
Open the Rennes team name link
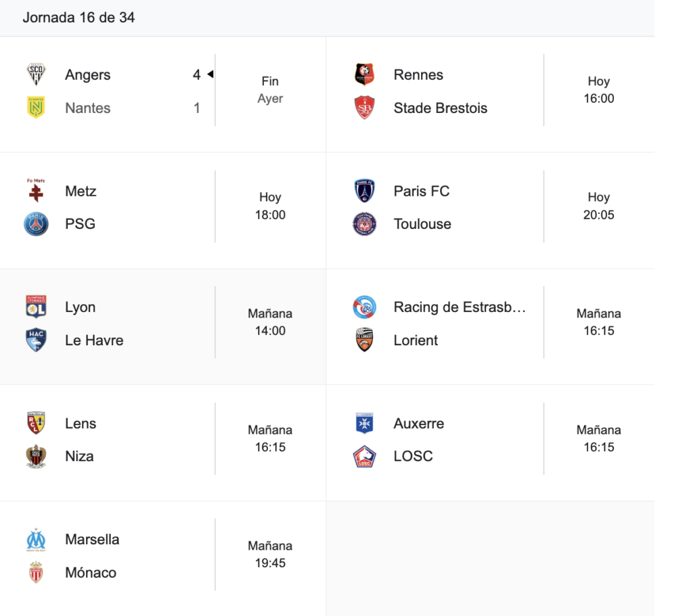418,74
